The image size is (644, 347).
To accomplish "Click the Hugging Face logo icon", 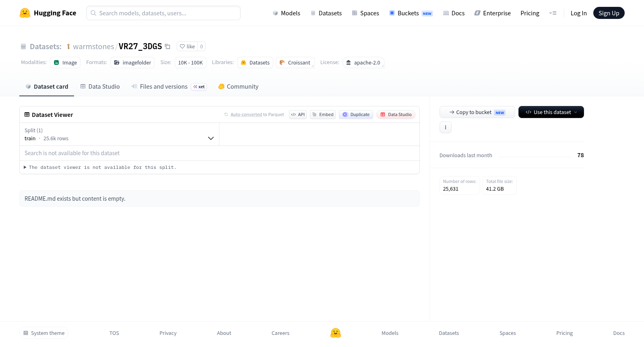I will tap(25, 13).
